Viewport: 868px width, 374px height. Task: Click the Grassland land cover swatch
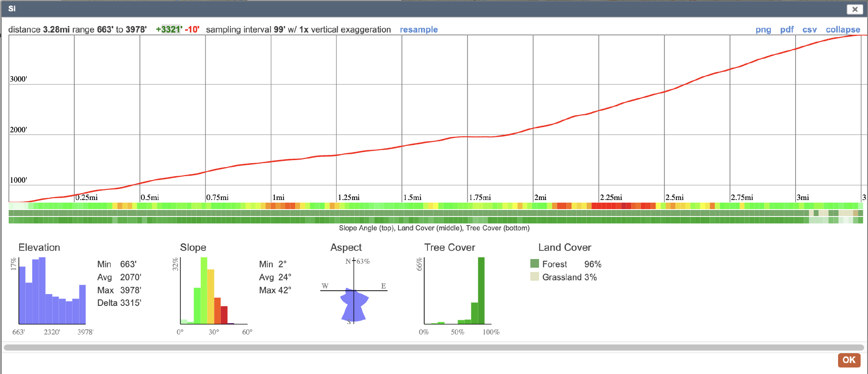click(535, 276)
